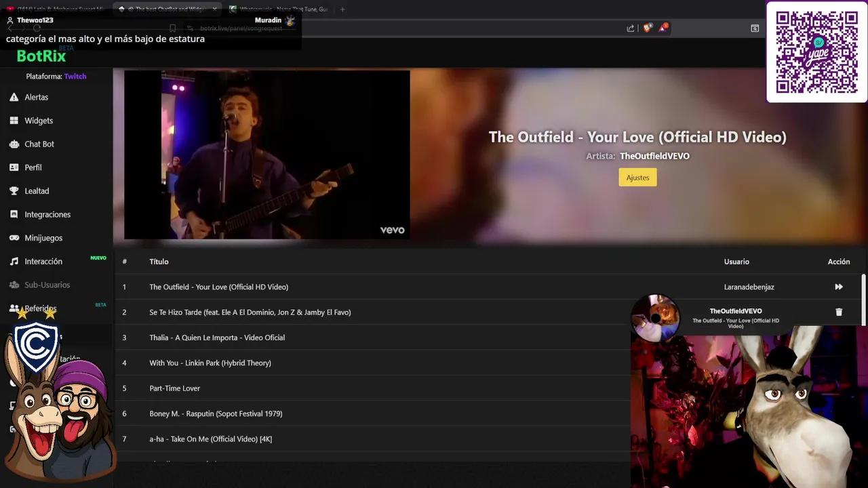This screenshot has height=488, width=868.
Task: Click the song title heading beside the video
Action: 637,137
